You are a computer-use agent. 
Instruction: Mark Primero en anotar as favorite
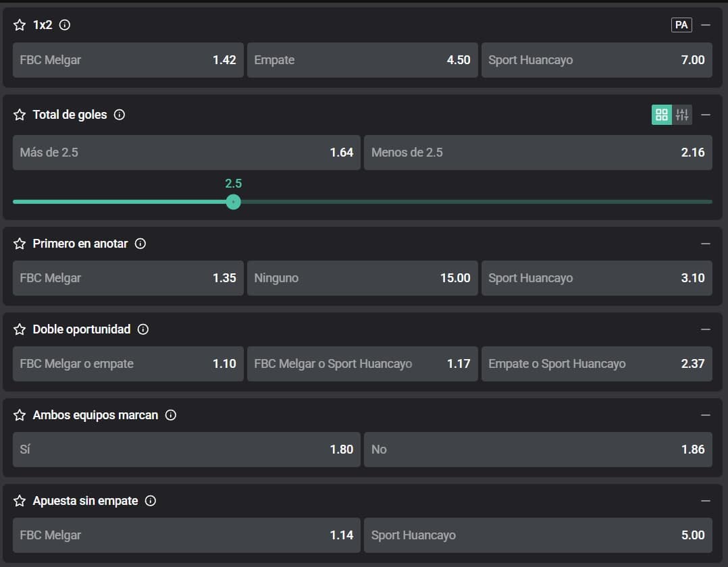20,244
